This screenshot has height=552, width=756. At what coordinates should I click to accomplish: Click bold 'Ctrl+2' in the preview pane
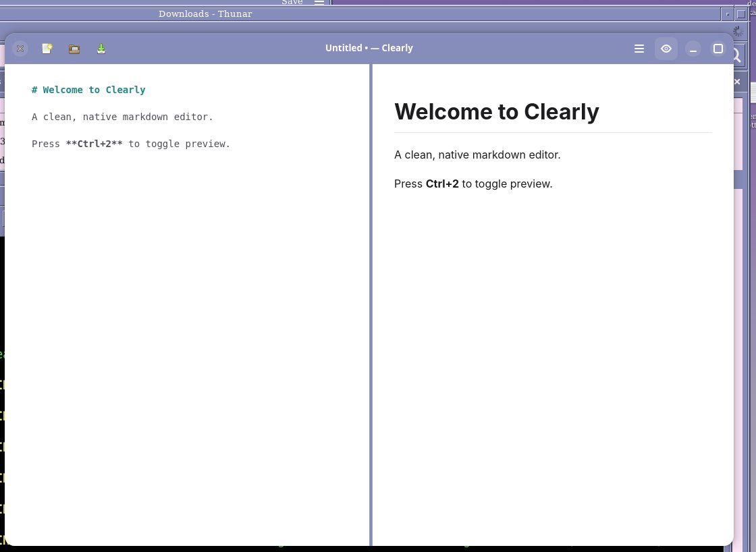coord(442,184)
